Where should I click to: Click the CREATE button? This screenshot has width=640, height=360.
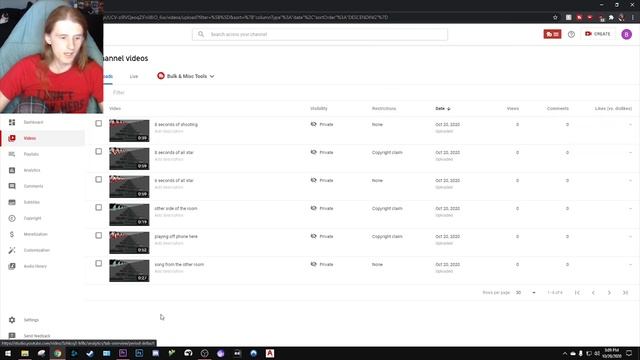pyautogui.click(x=598, y=34)
